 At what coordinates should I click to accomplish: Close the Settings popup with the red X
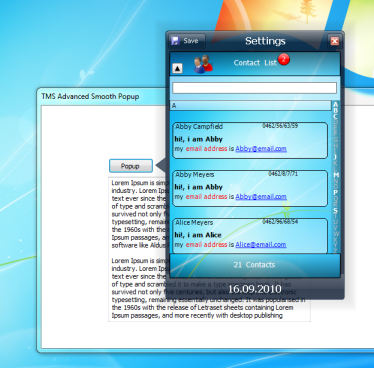click(x=334, y=41)
